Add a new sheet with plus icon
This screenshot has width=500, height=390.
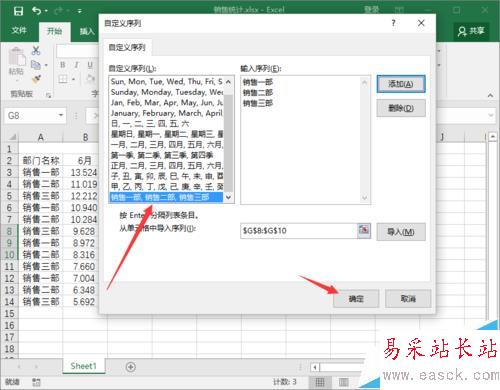coord(131,367)
